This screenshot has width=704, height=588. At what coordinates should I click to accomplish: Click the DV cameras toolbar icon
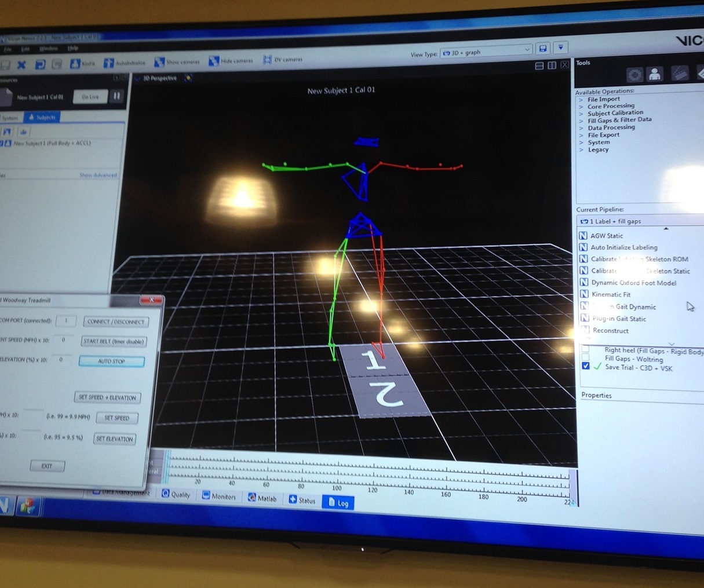[x=267, y=60]
